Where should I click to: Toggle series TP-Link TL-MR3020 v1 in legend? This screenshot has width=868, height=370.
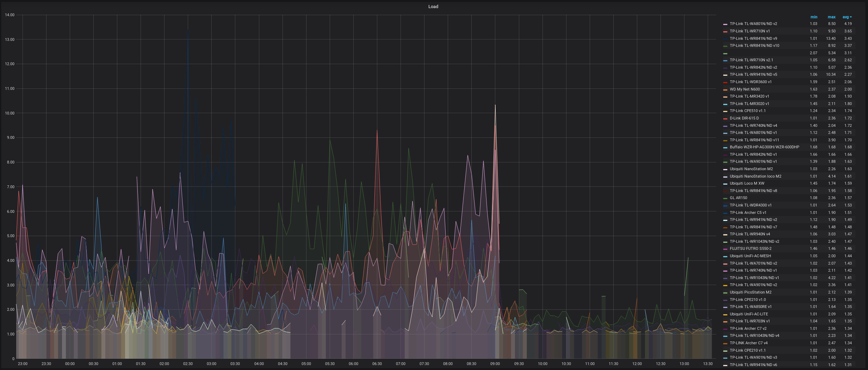click(x=749, y=104)
